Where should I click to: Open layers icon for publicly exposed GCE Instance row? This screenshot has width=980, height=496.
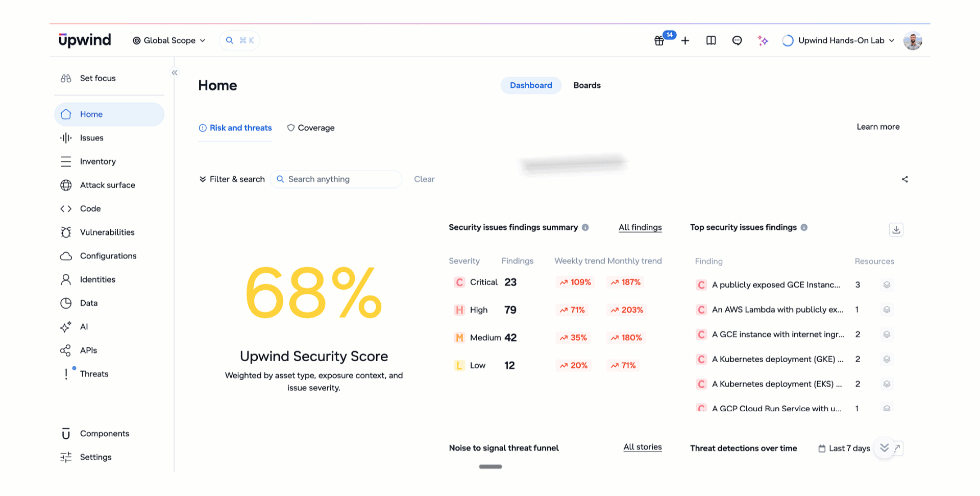887,285
